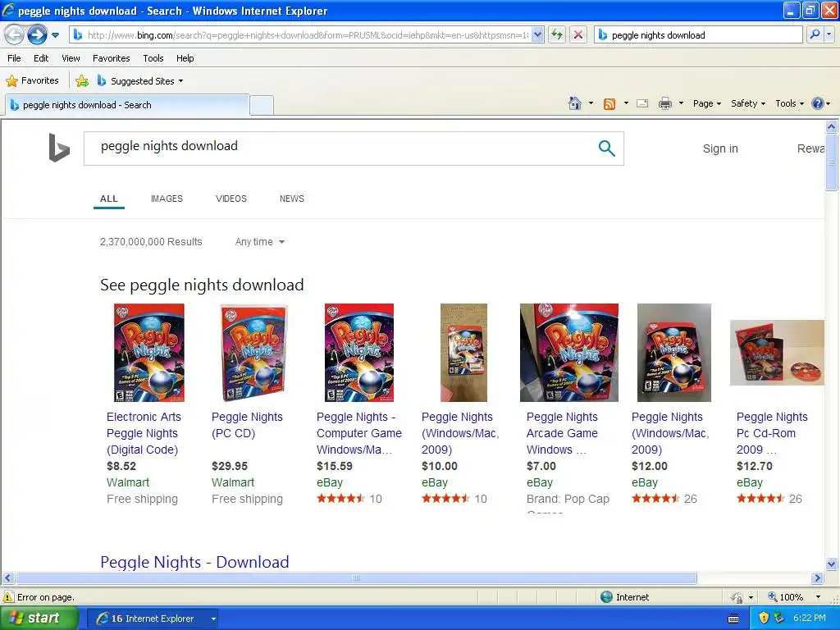Click the RSS feeds icon
The height and width of the screenshot is (630, 840).
tap(609, 104)
